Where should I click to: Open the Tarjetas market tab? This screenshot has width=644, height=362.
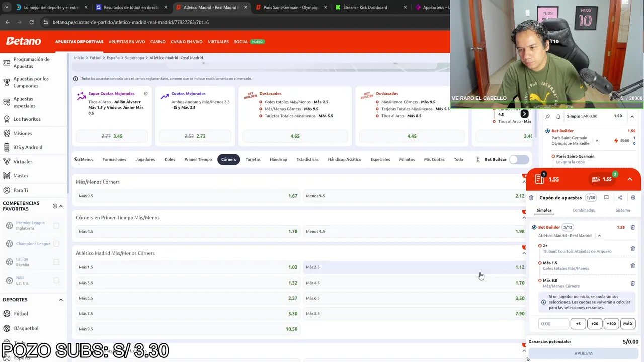click(253, 159)
